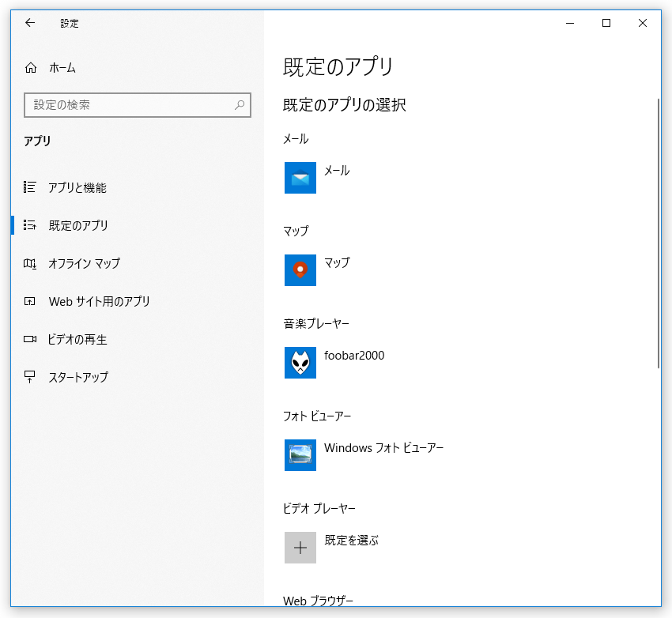Click the スタートアップ sidebar icon

29,377
